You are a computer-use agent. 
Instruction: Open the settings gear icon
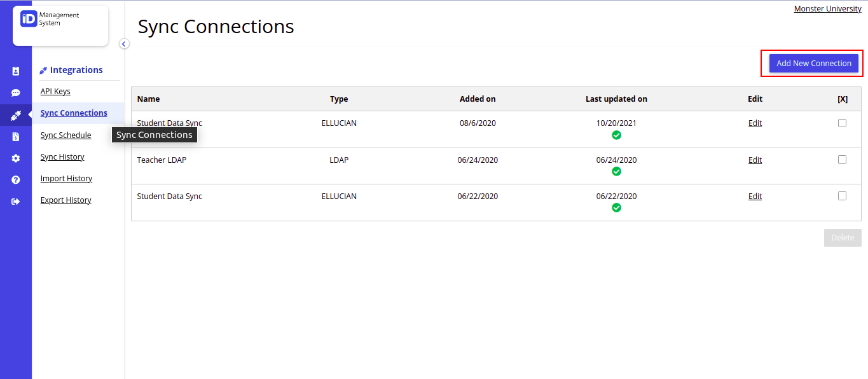coord(16,158)
